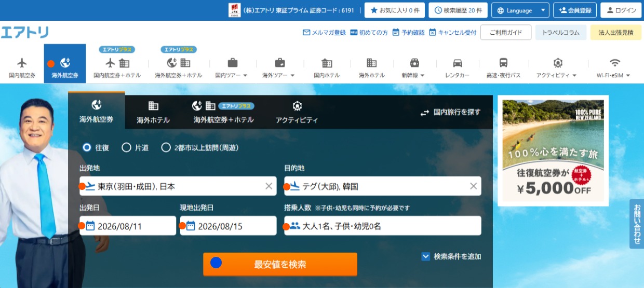Switch to the アクティビティ search tab
This screenshot has width=644, height=288.
click(x=297, y=112)
